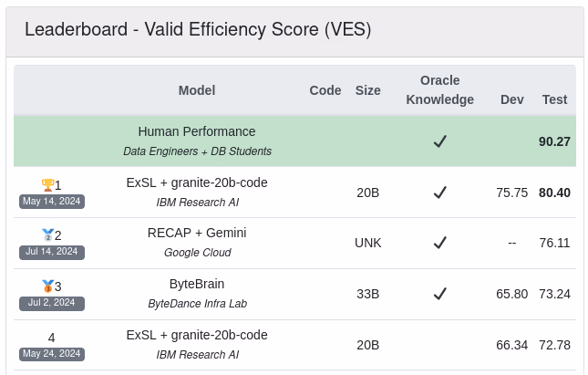Click the oracle checkmark in the IBM rank 1 row
Viewport: 588px width, 375px height.
pos(439,193)
